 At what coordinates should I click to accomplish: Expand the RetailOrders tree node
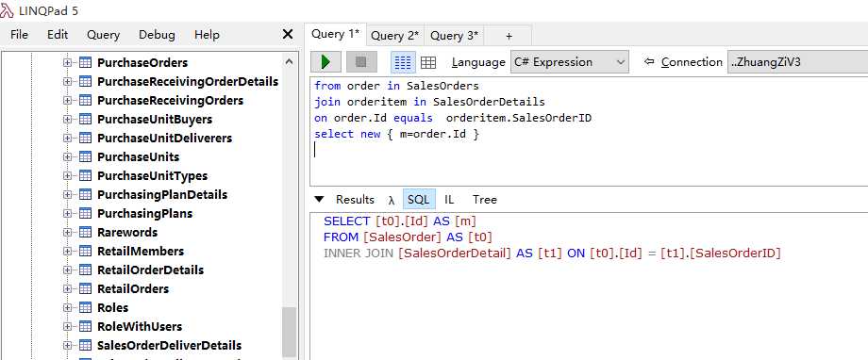68,288
